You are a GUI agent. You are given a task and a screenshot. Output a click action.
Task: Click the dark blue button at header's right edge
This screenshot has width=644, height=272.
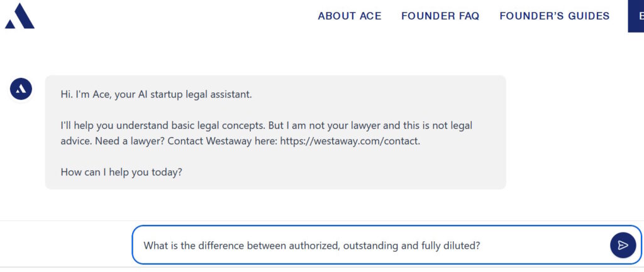pos(636,16)
